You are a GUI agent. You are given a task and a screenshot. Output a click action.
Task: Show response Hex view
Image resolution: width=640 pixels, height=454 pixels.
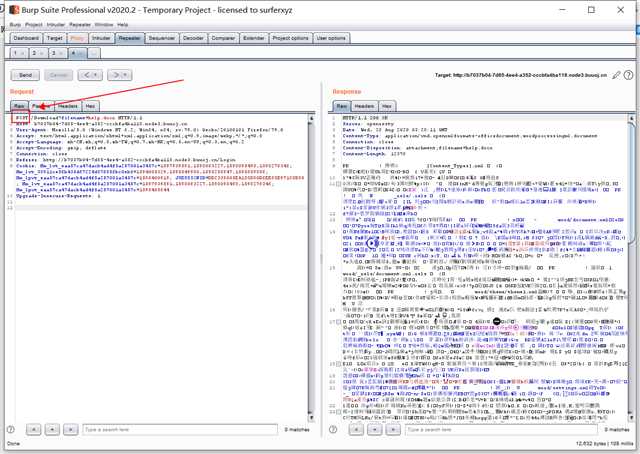point(387,106)
